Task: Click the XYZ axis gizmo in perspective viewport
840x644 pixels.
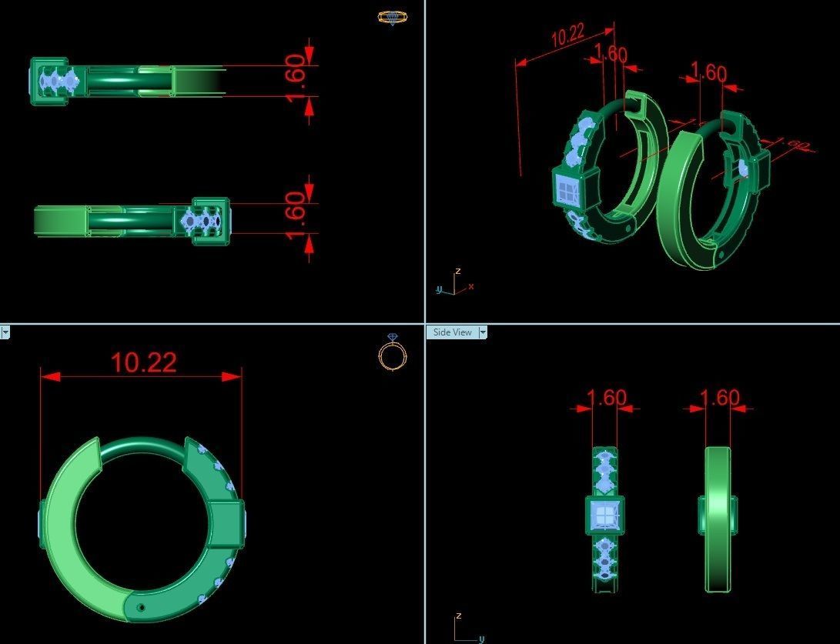Action: point(455,282)
